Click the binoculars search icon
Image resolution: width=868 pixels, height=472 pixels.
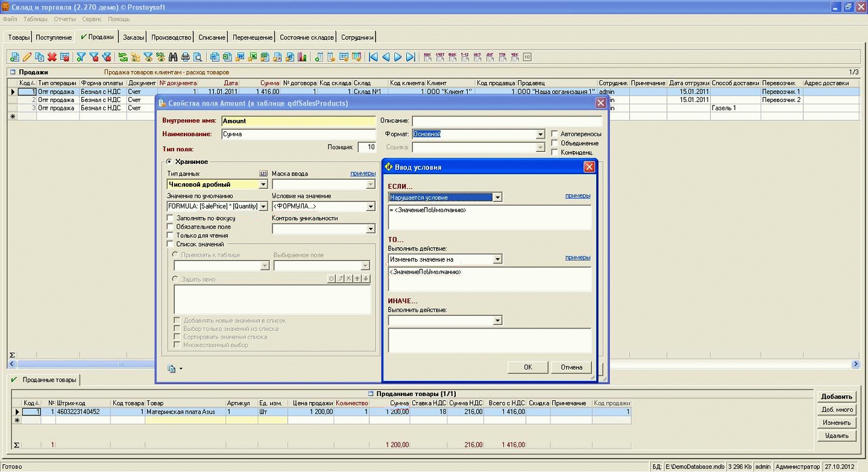click(x=173, y=57)
